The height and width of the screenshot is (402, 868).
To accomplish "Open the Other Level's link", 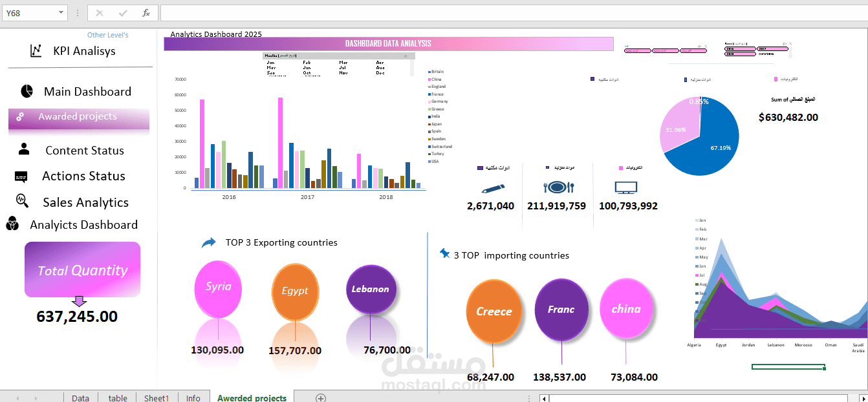I will click(x=107, y=35).
